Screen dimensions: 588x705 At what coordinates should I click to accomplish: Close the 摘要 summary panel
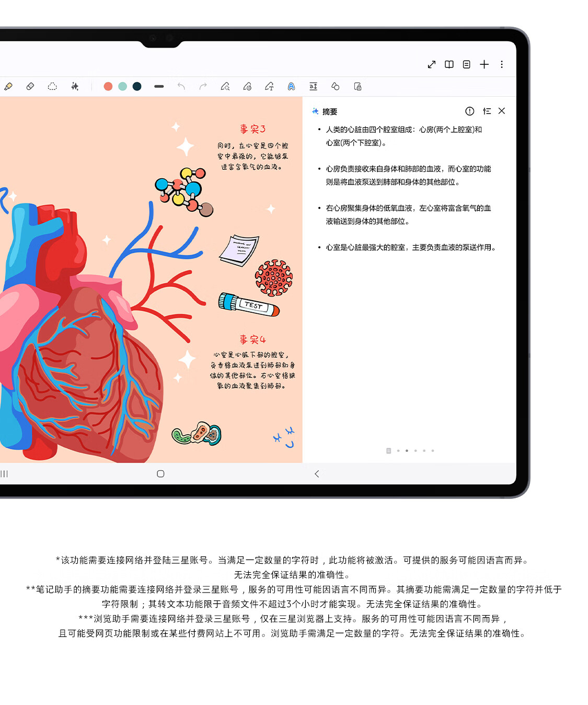click(x=502, y=111)
